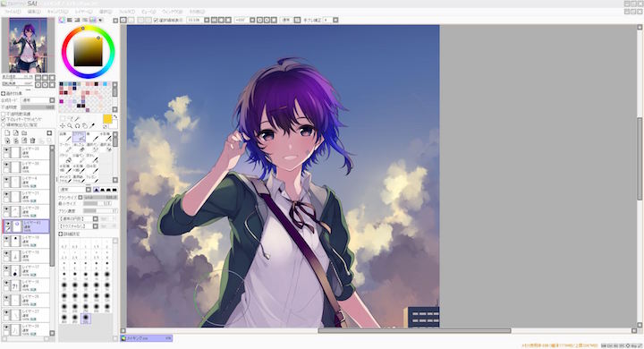Open the Canvas menu
This screenshot has height=349, width=644.
point(57,12)
